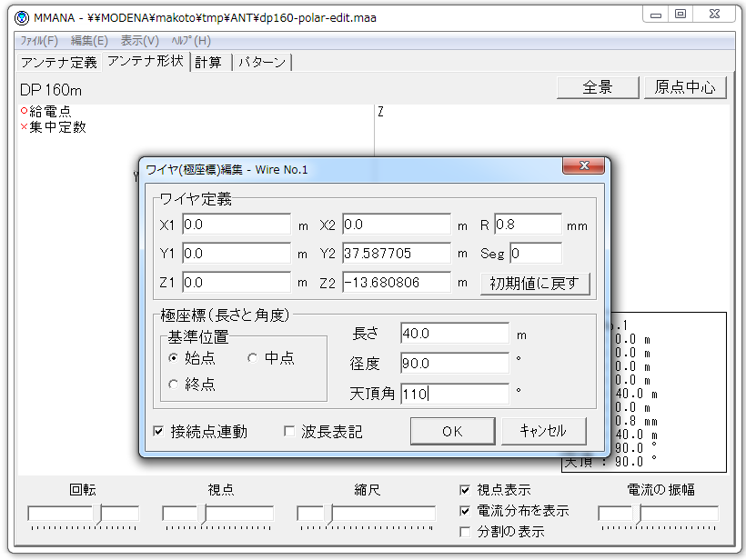Select the 始点 radio button

point(174,358)
